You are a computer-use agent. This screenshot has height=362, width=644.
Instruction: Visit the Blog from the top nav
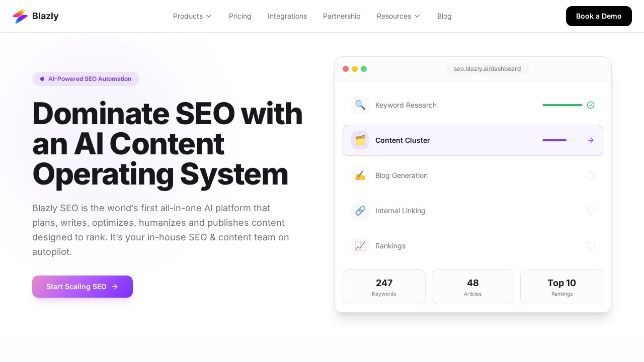(x=444, y=16)
